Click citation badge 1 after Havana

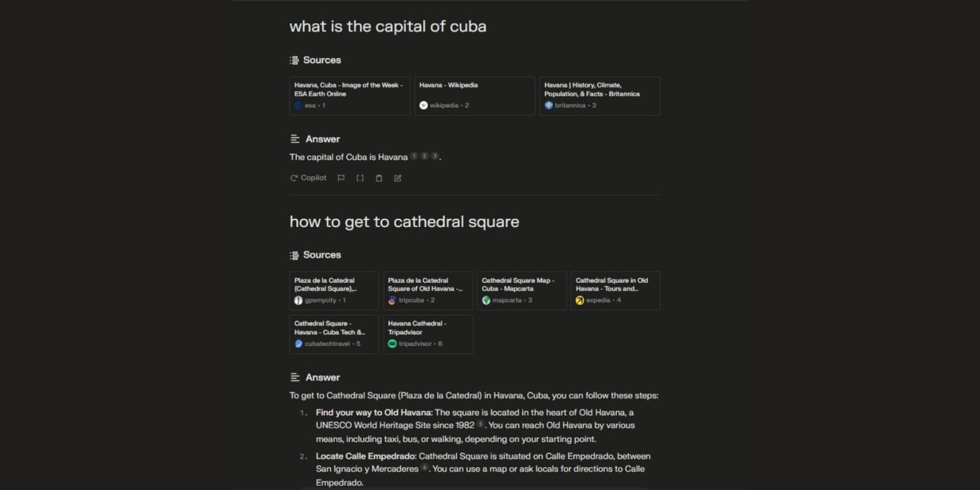pyautogui.click(x=414, y=156)
